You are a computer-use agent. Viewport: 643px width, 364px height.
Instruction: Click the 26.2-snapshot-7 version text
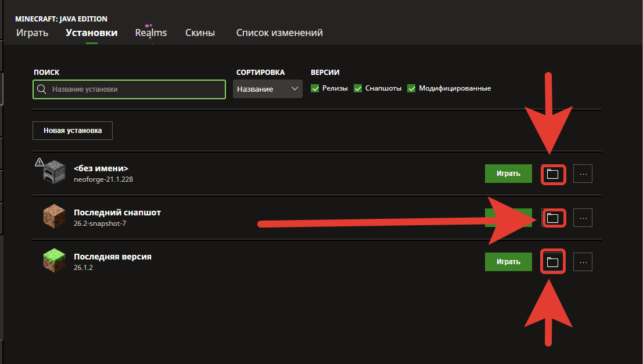(x=100, y=224)
